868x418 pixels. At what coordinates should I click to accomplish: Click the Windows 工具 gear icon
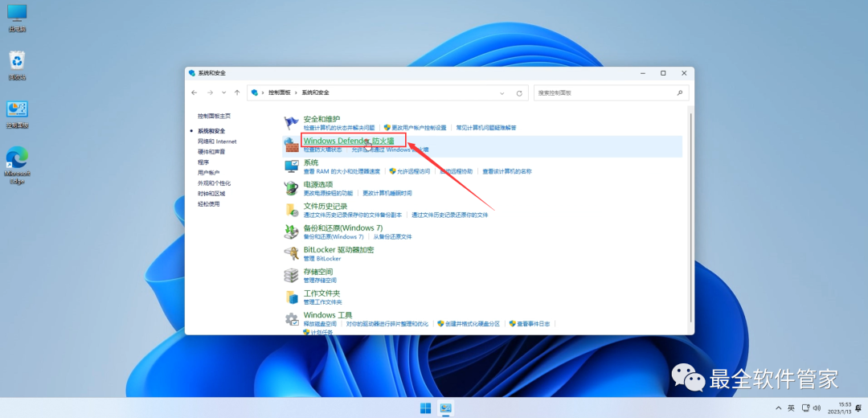[x=291, y=319]
